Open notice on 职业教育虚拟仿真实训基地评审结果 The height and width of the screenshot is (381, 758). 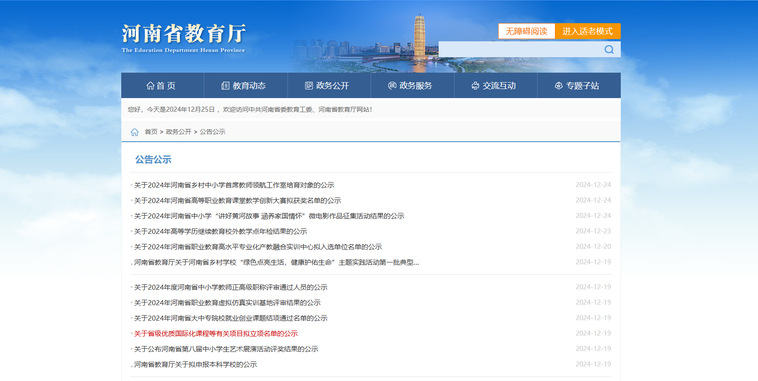(227, 303)
